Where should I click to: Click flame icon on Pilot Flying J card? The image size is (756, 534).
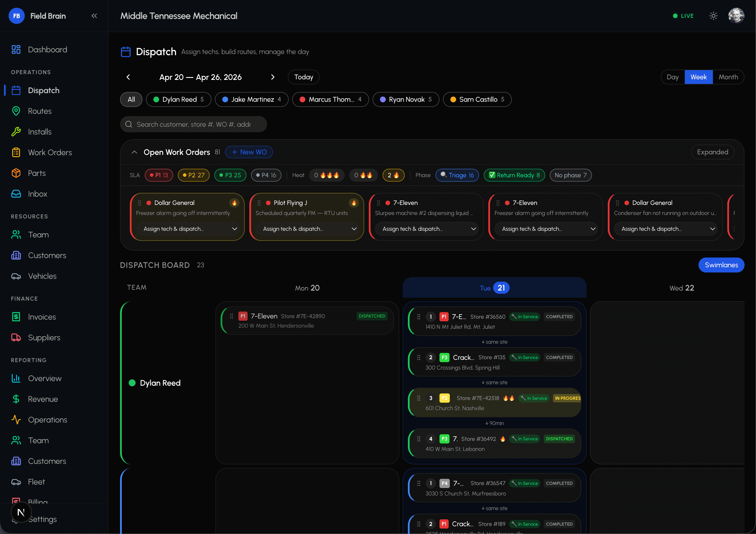[354, 203]
